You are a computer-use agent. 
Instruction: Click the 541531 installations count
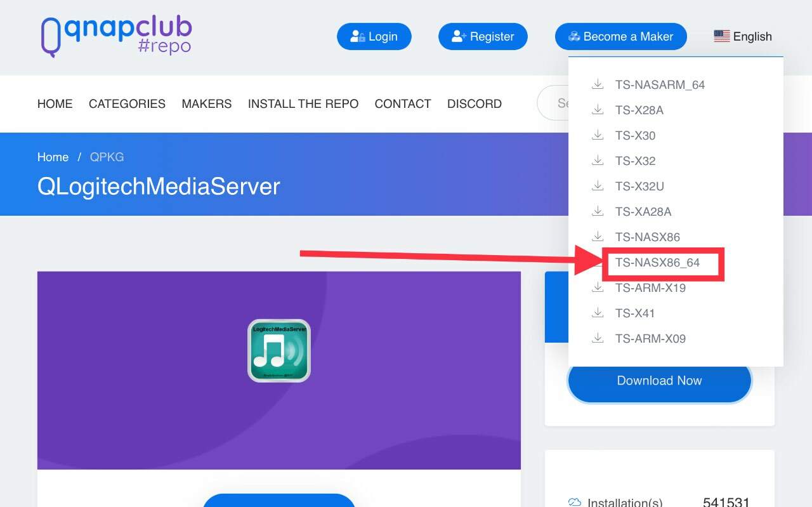pyautogui.click(x=726, y=502)
